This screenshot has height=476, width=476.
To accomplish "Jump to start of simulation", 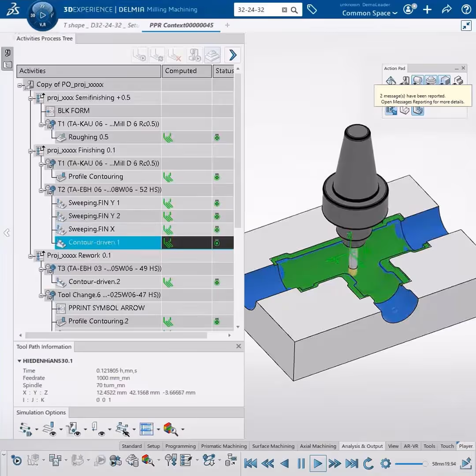I will (x=250, y=464).
